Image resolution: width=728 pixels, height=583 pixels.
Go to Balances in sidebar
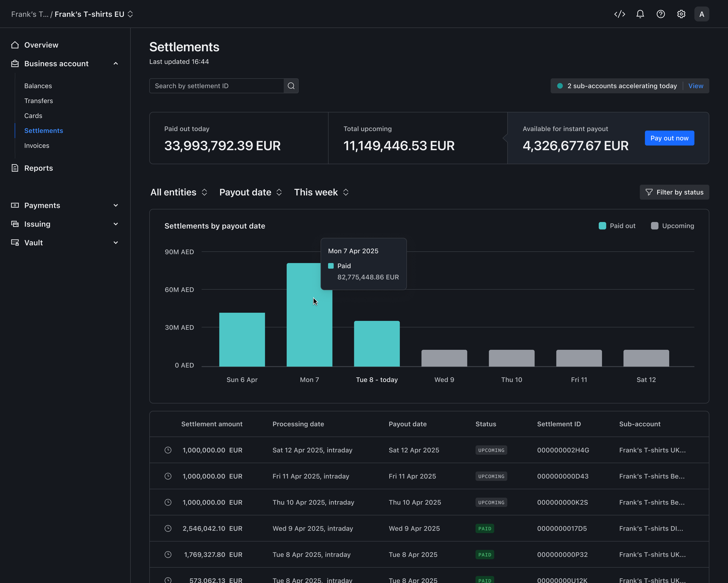pos(38,86)
